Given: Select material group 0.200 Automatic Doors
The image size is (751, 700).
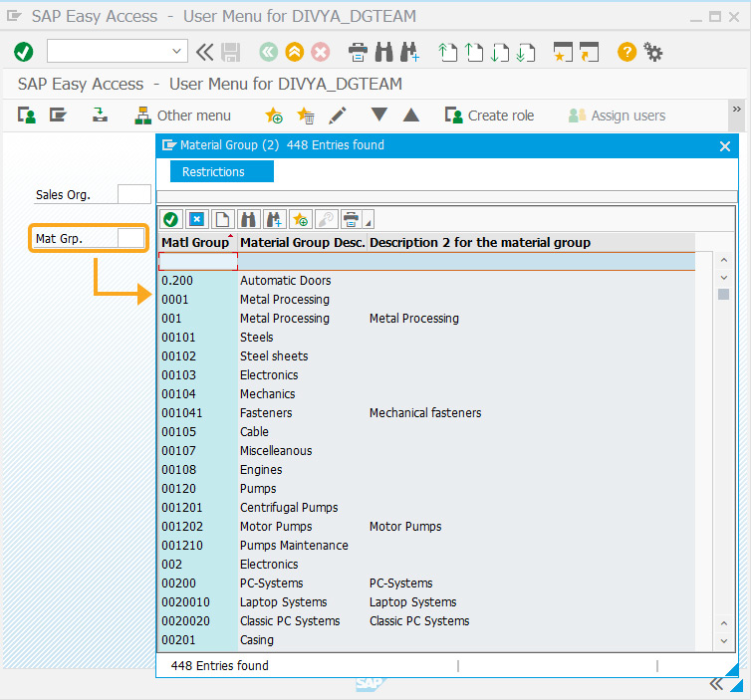Looking at the screenshot, I should tap(426, 280).
